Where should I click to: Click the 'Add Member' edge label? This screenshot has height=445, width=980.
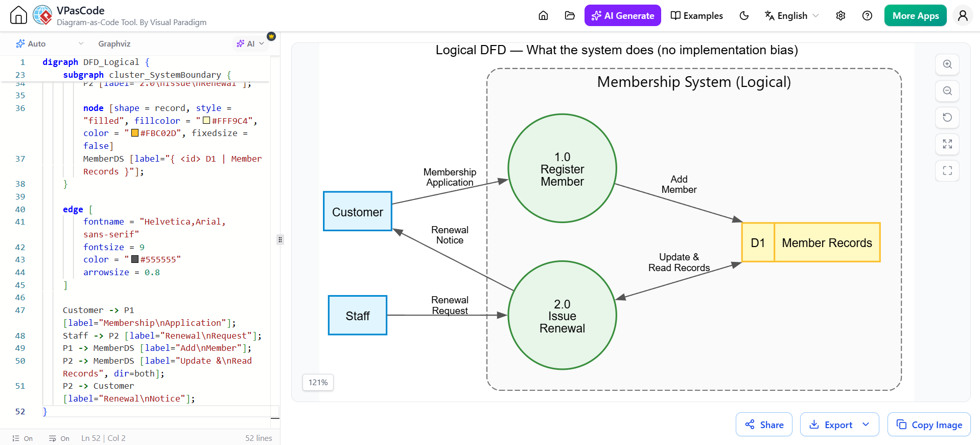pyautogui.click(x=679, y=184)
